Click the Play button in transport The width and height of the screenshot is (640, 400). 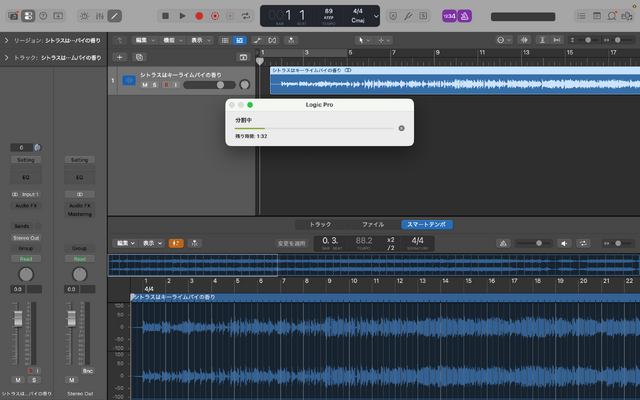181,16
